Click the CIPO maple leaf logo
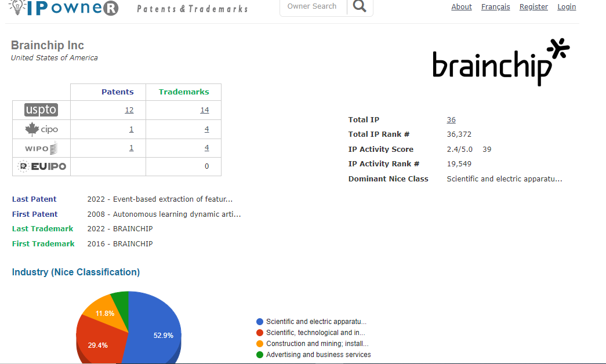The height and width of the screenshot is (364, 606). 41,129
